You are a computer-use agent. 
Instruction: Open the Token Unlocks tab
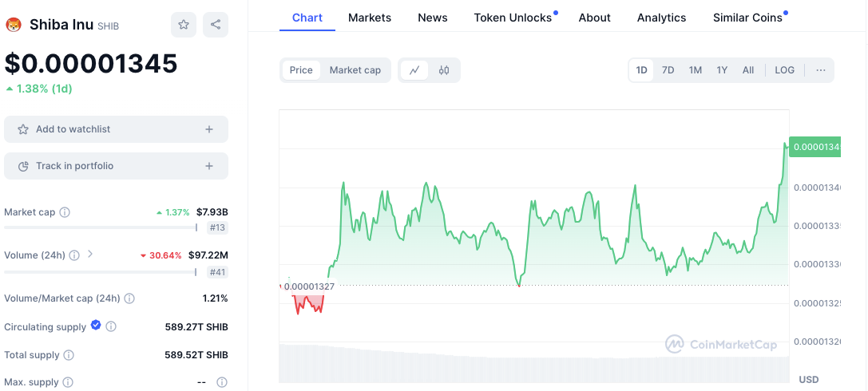pyautogui.click(x=513, y=18)
